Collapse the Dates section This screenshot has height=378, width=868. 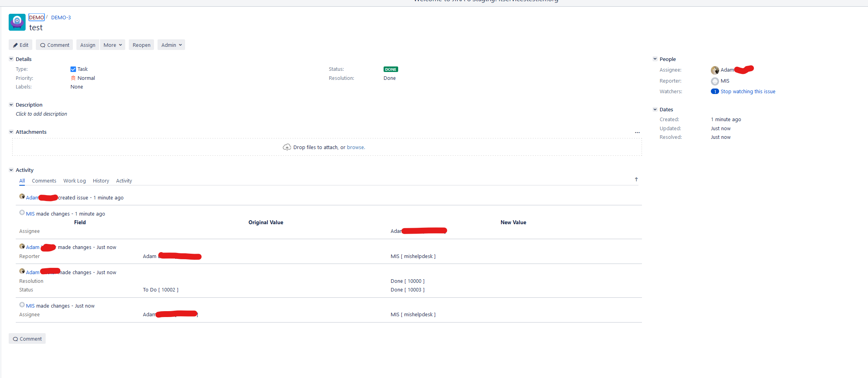(655, 109)
